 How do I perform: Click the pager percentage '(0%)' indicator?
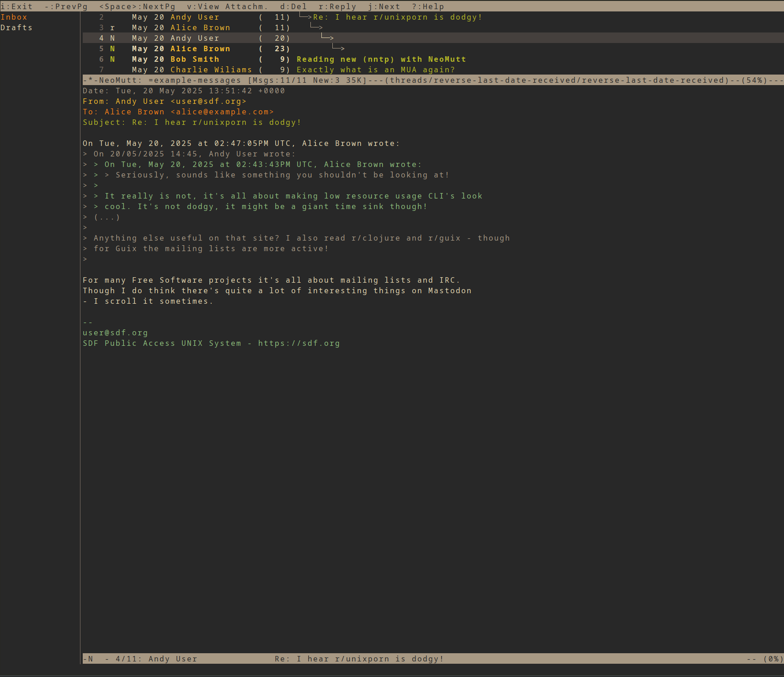(x=773, y=659)
